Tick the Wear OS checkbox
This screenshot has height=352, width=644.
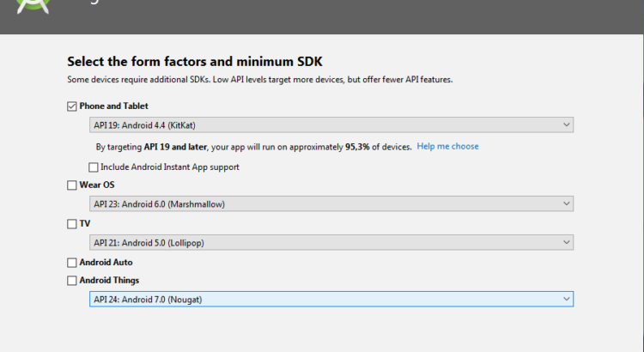click(x=71, y=185)
